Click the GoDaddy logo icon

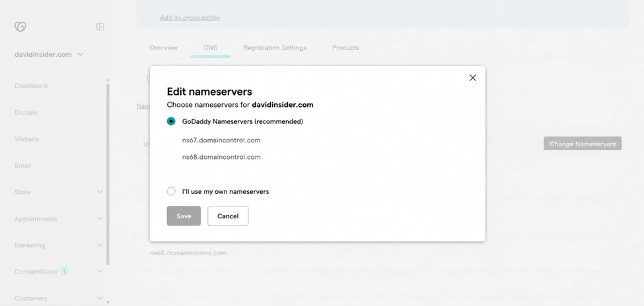coord(20,26)
